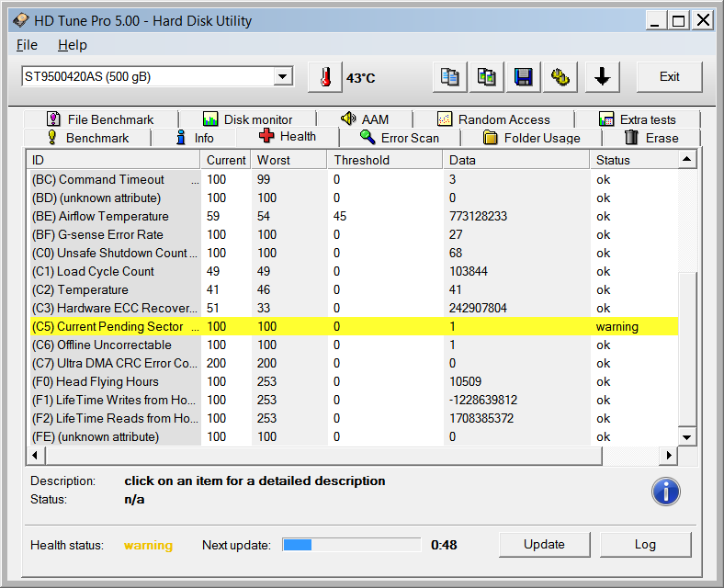Sort by the Current column header
724x588 pixels.
click(x=226, y=160)
